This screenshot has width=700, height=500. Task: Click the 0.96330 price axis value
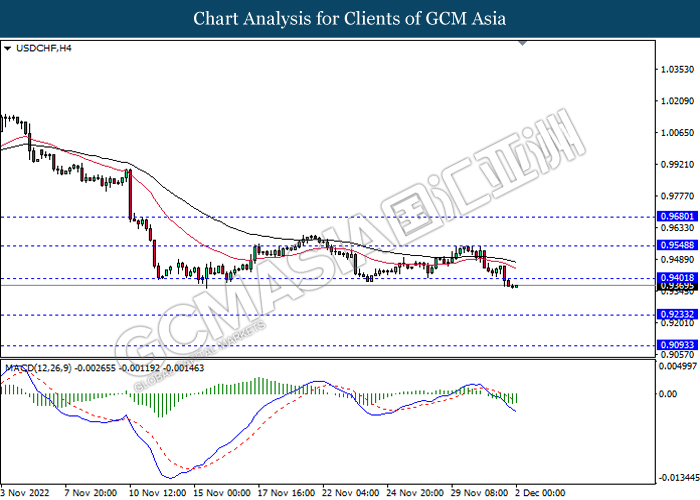click(678, 228)
